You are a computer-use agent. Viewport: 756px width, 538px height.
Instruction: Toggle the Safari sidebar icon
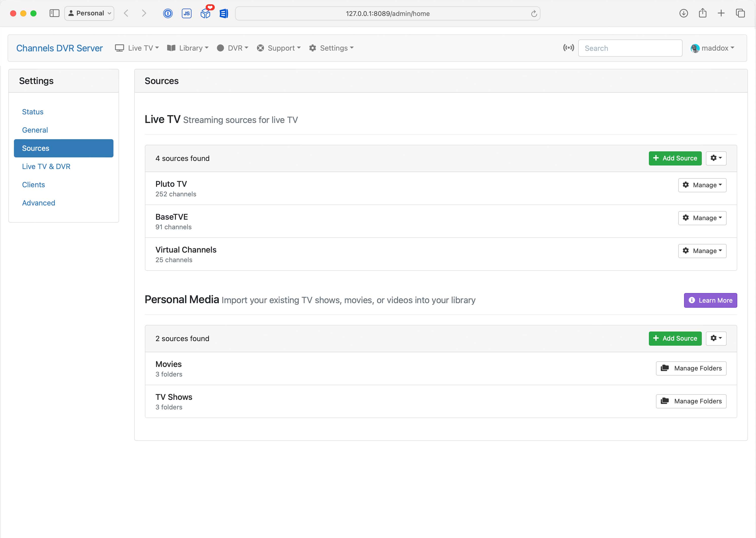point(54,13)
